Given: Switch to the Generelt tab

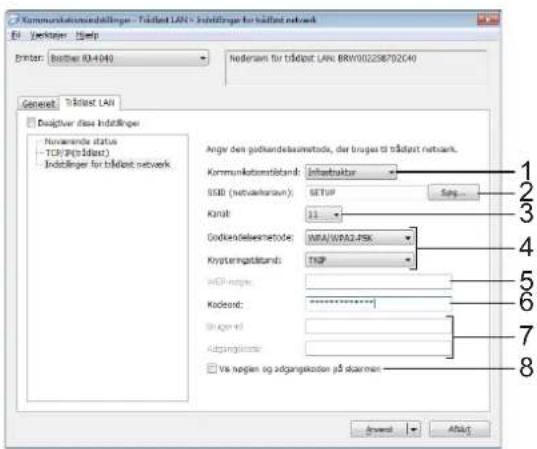Looking at the screenshot, I should (38, 103).
